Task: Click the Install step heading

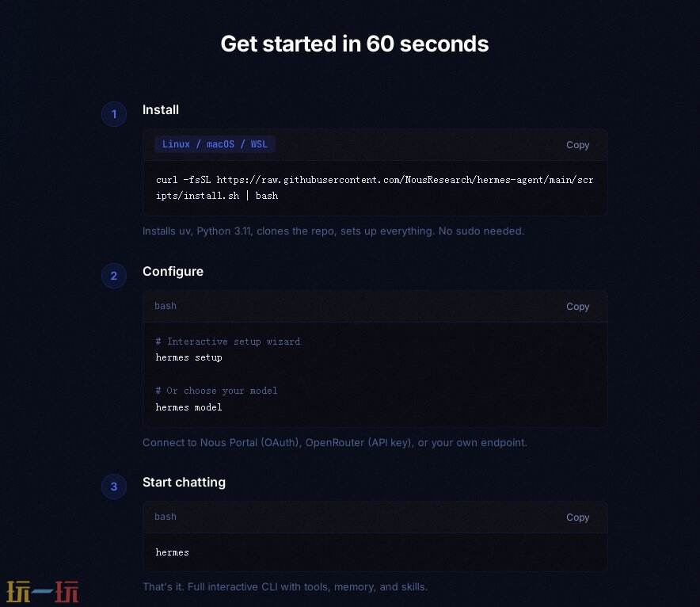Action: (161, 110)
